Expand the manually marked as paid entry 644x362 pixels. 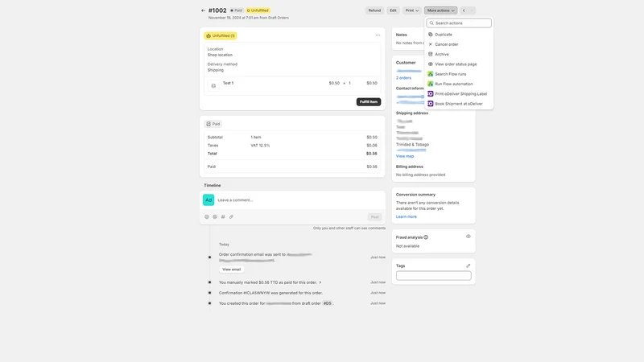click(x=270, y=282)
